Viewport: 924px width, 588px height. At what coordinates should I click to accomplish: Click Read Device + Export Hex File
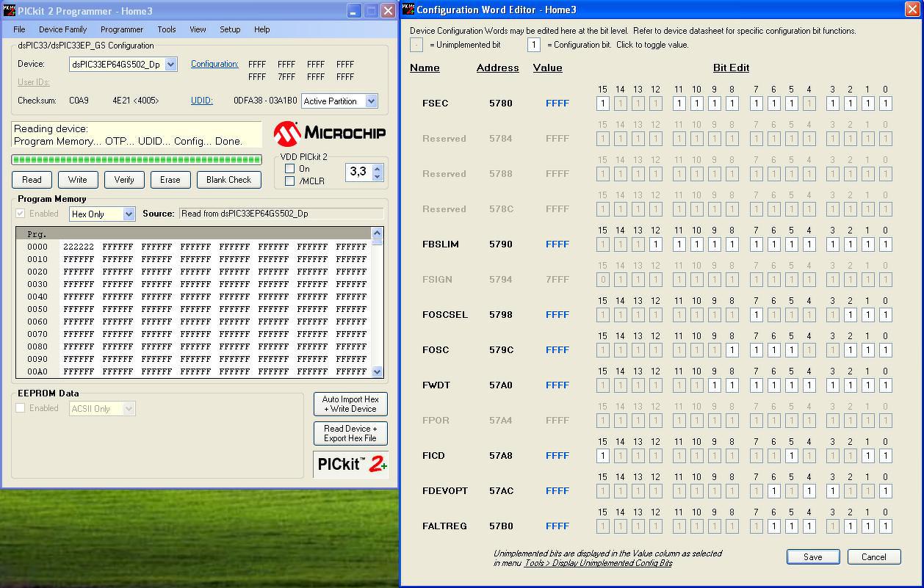point(350,433)
